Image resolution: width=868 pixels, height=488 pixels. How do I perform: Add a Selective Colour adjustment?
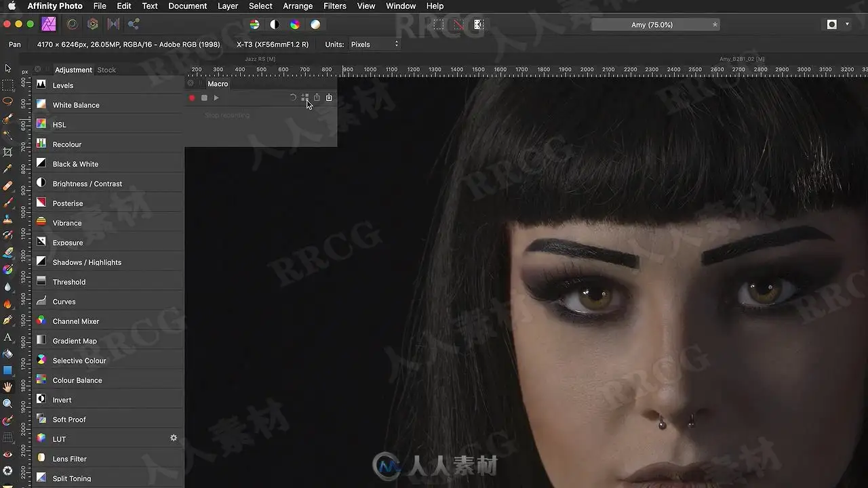(108, 361)
